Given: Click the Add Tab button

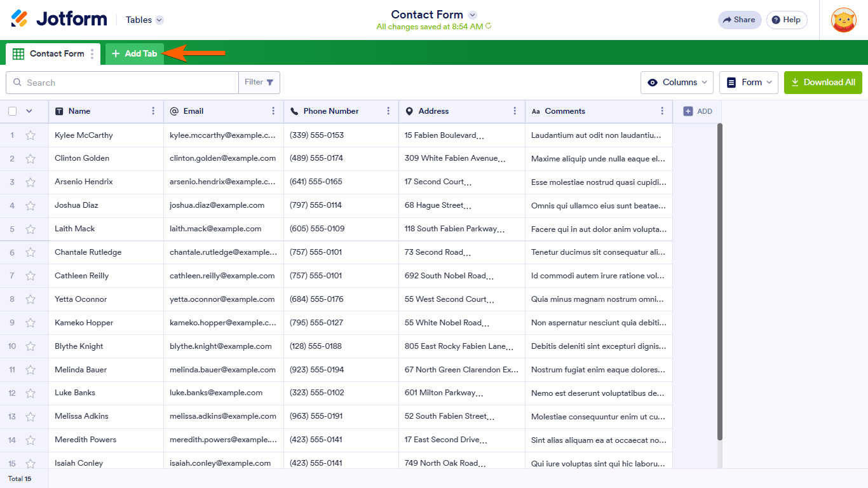Looking at the screenshot, I should (135, 54).
